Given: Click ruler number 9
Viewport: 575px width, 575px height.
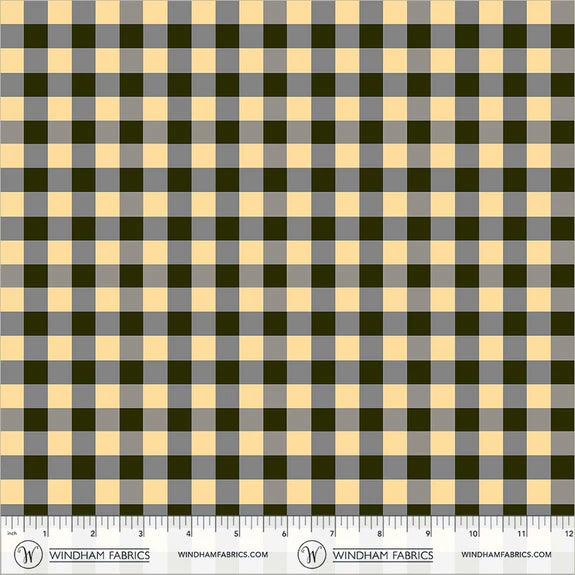Looking at the screenshot, I should click(x=428, y=534).
